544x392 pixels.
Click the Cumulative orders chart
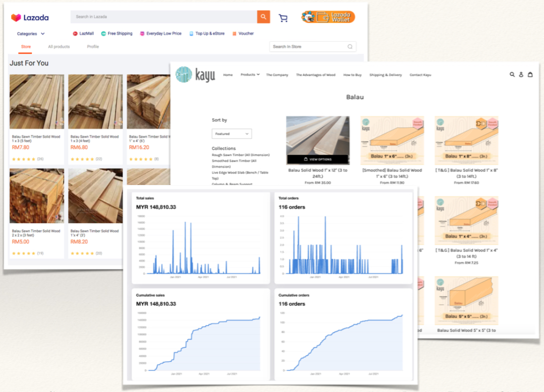(341, 342)
